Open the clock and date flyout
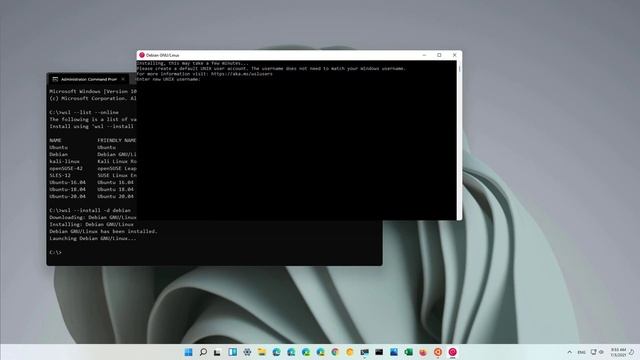The height and width of the screenshot is (360, 640). [x=618, y=352]
